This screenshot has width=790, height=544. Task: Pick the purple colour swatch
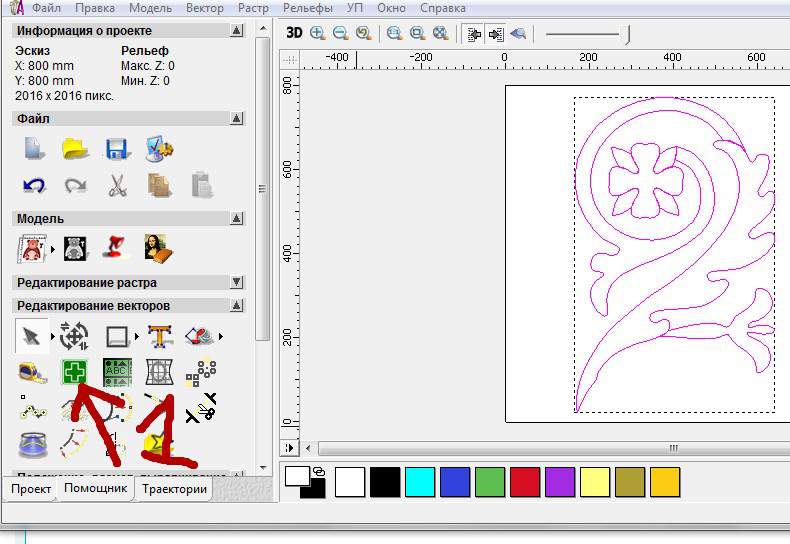tap(560, 482)
